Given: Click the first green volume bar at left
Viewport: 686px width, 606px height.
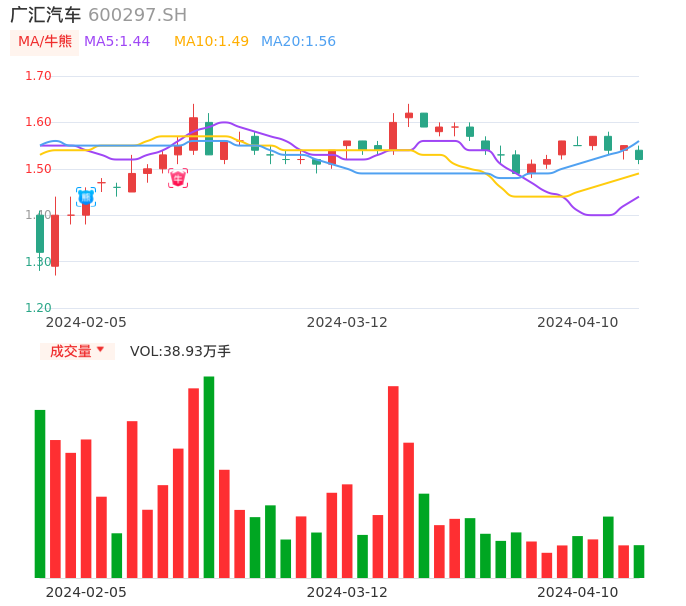Looking at the screenshot, I should [x=40, y=494].
